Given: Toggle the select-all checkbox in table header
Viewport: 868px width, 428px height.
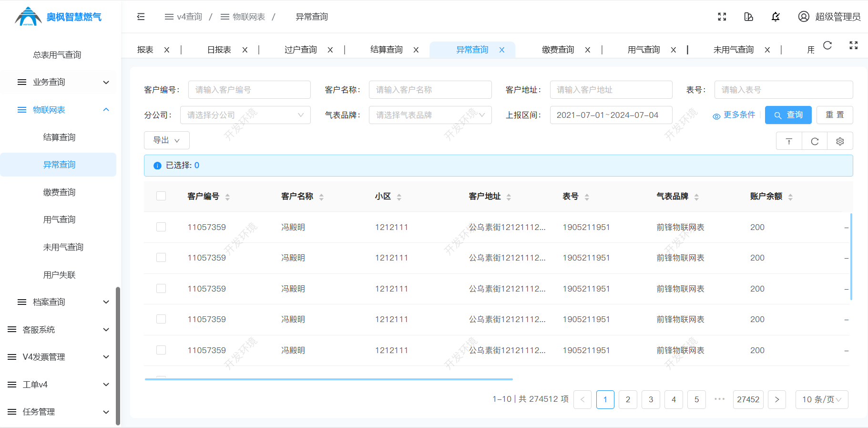Looking at the screenshot, I should click(161, 196).
